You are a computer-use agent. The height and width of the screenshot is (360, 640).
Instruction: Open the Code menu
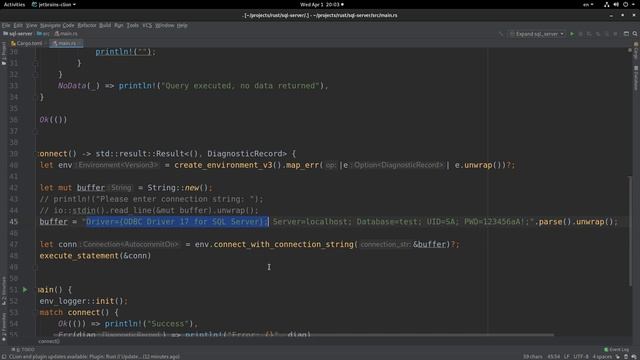(68, 25)
